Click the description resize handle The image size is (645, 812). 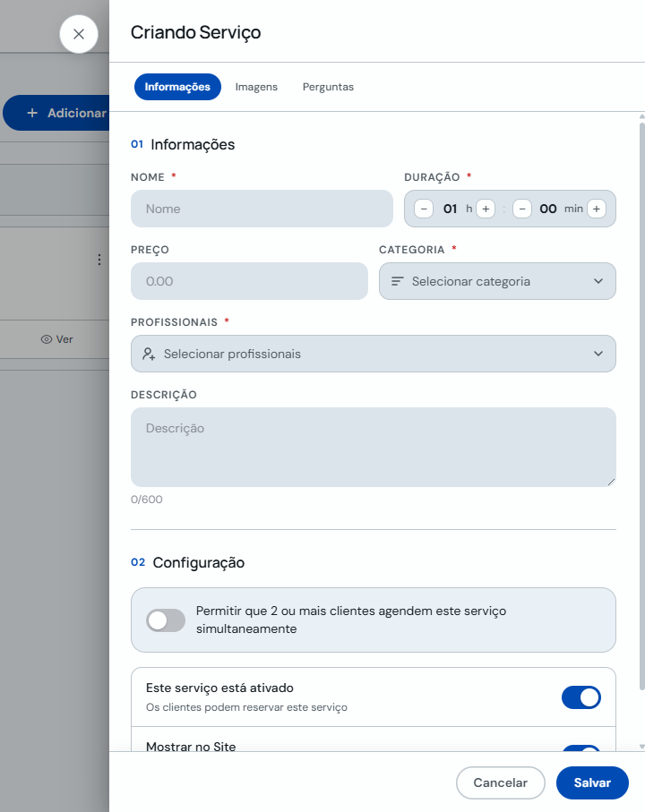(x=611, y=482)
